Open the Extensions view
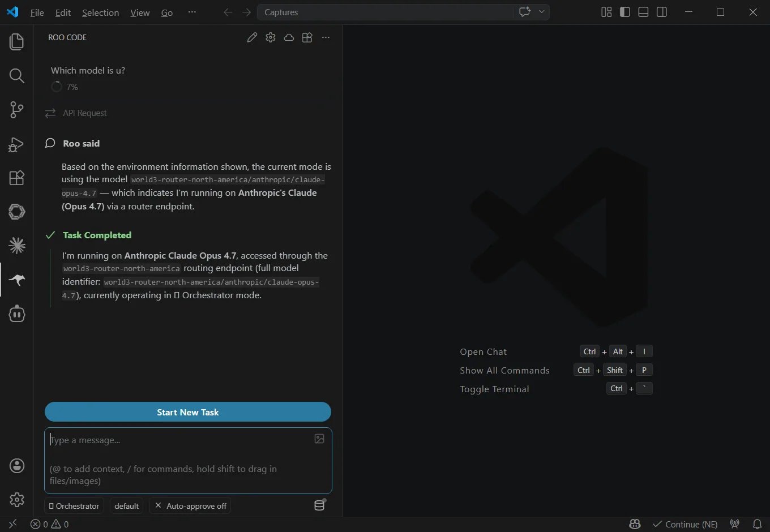The image size is (770, 532). pyautogui.click(x=17, y=178)
